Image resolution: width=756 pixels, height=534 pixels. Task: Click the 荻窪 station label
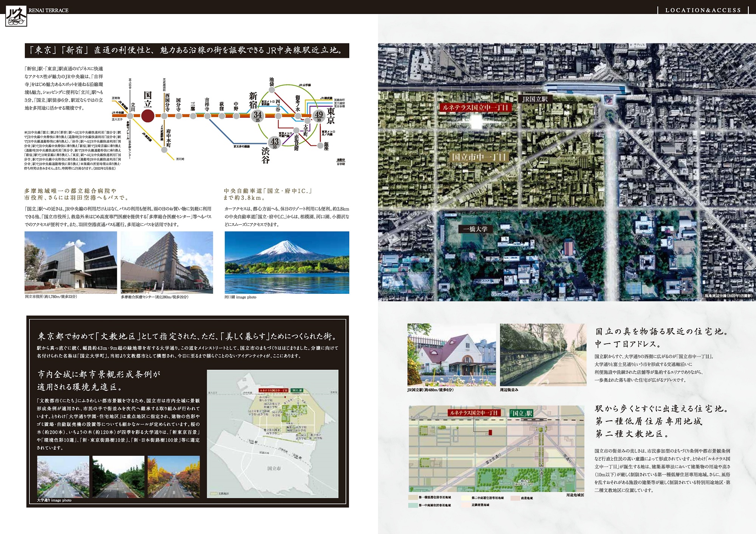tap(221, 106)
